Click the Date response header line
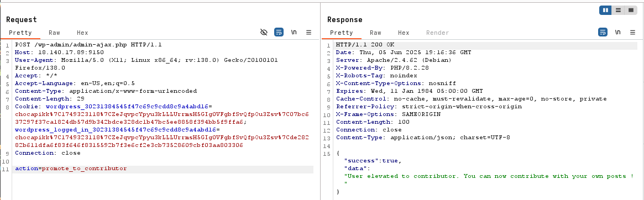The image size is (644, 200). click(404, 52)
